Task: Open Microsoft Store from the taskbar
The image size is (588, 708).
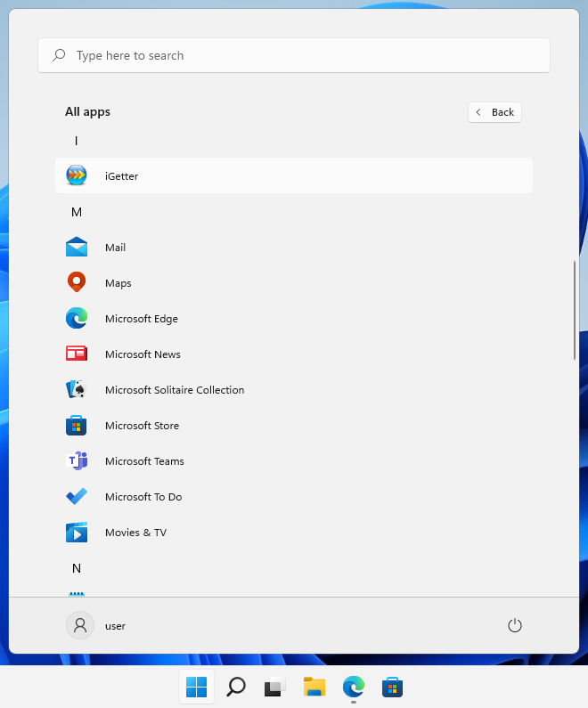Action: point(392,687)
